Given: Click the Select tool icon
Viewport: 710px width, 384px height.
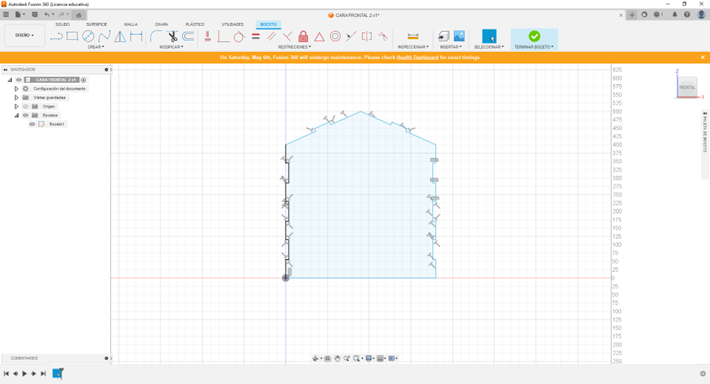Looking at the screenshot, I should (489, 36).
